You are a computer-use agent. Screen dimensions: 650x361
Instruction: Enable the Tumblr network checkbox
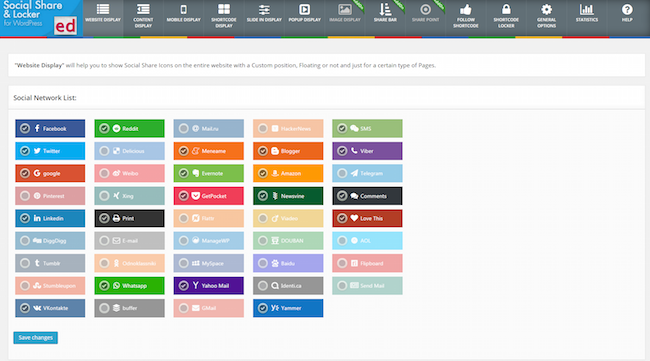tap(25, 263)
